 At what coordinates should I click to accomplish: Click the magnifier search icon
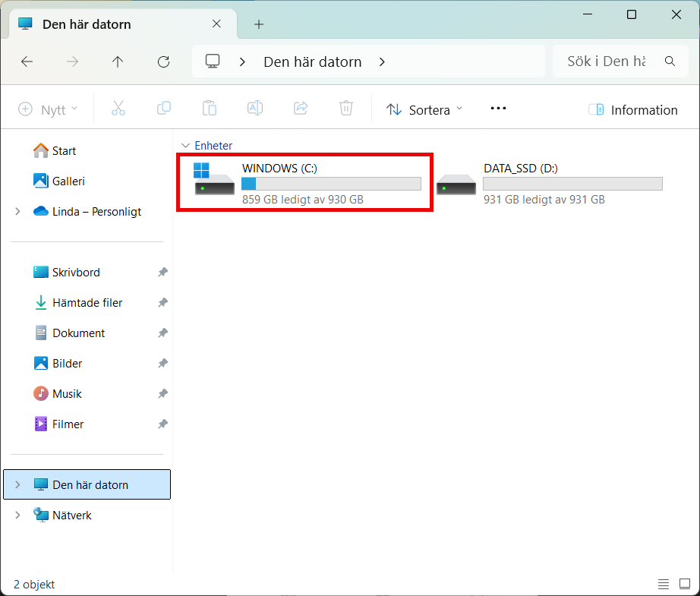click(x=670, y=61)
